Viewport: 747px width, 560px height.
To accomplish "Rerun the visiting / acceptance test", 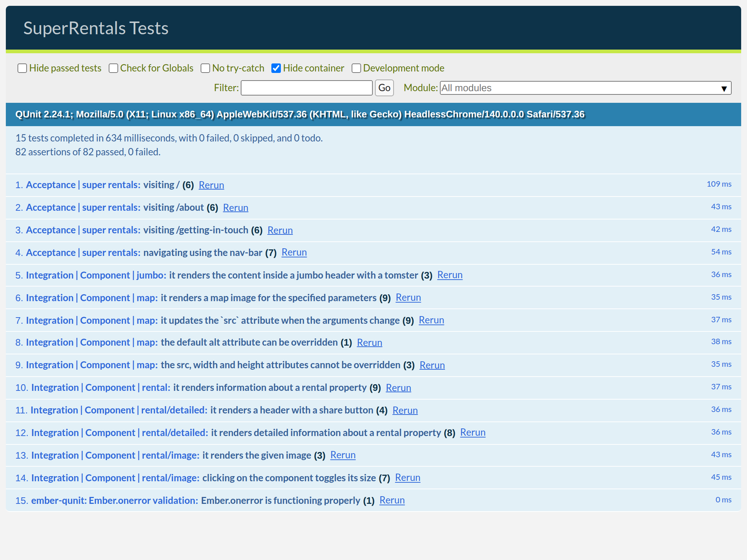I will [x=211, y=185].
